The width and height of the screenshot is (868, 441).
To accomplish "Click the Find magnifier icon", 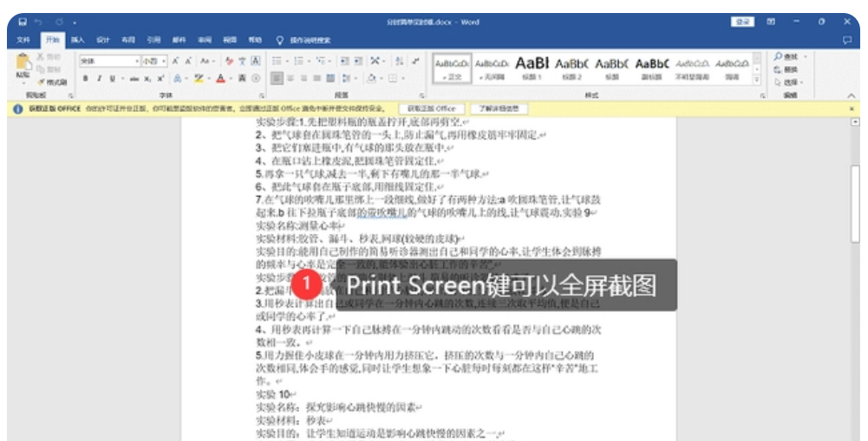I will 778,57.
